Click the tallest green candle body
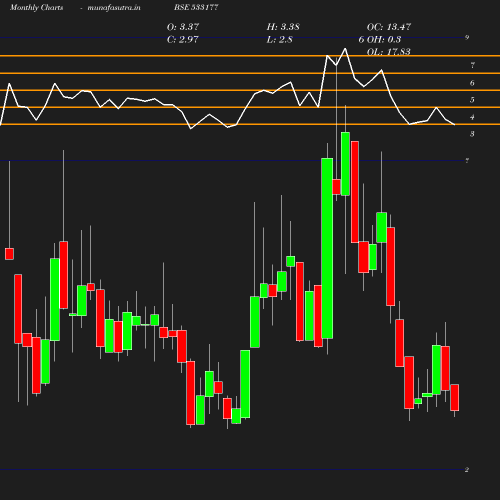500x500 pixels. [x=327, y=248]
